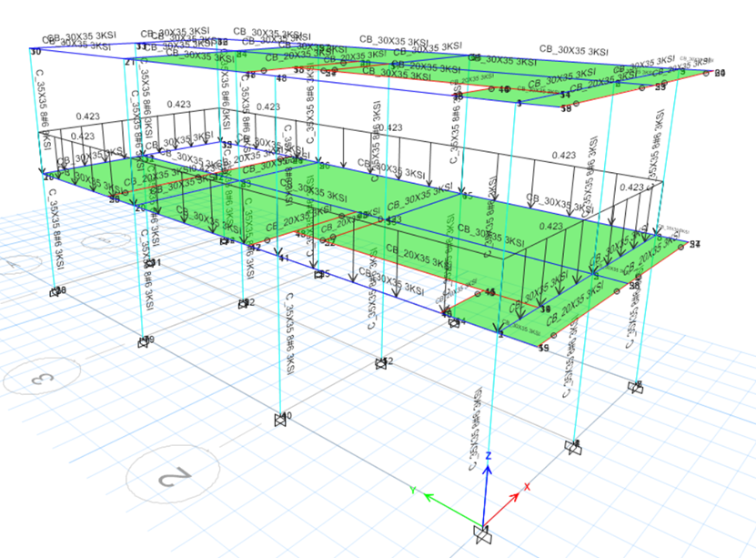Click the support icon below joint 59
This screenshot has height=558, width=756.
[x=573, y=448]
